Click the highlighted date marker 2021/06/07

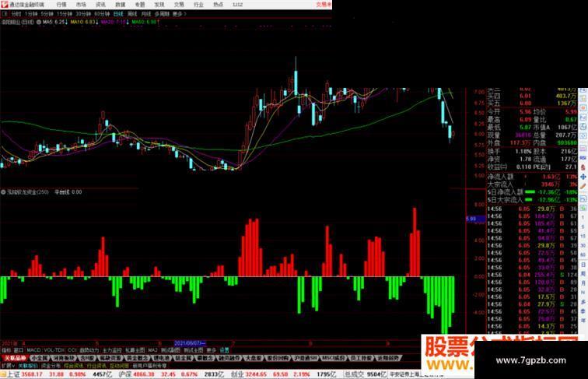(x=190, y=343)
